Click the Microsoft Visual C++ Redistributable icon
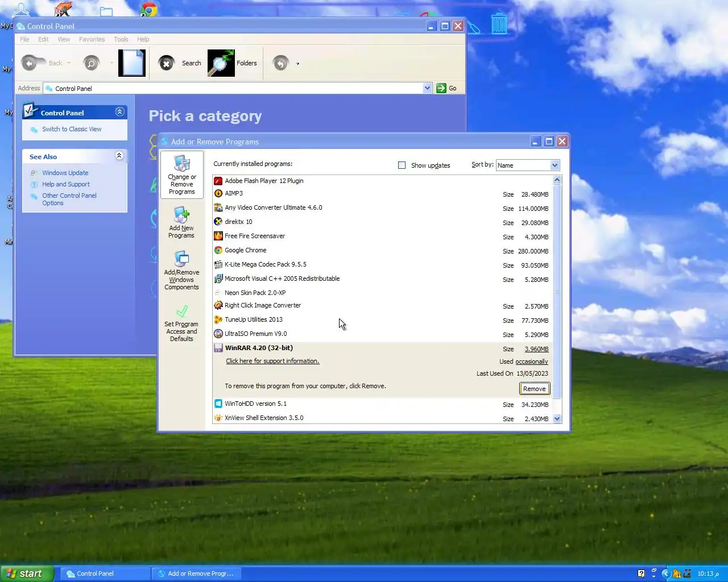The image size is (728, 582). 218,278
